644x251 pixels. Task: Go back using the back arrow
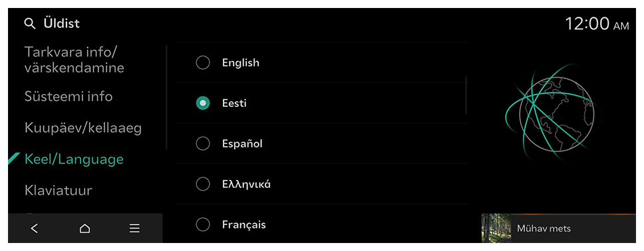(35, 228)
